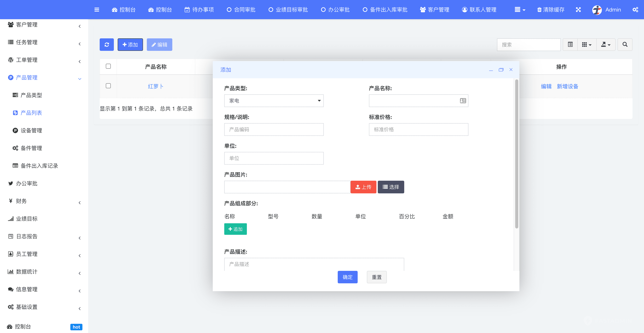Switch to the 客户管理 top tab

(435, 10)
